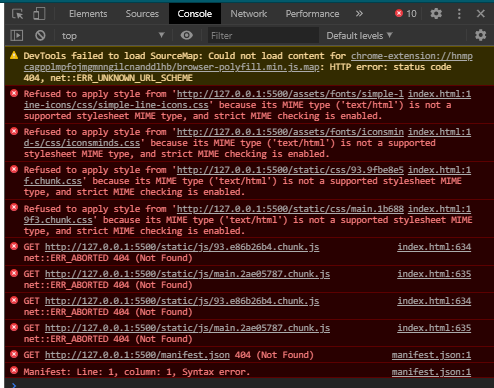The height and width of the screenshot is (388, 494).
Task: Select text 'Manifest: Line: 1, column: 1, Syntax error.'
Action: [137, 372]
